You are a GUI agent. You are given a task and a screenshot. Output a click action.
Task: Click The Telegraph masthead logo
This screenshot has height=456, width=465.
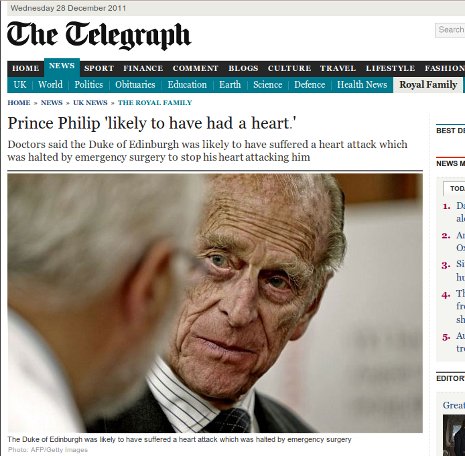tap(99, 35)
